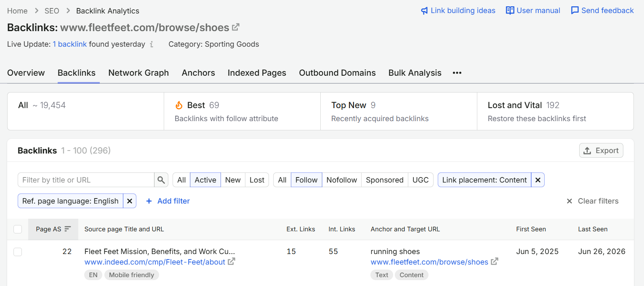
Task: Open Link building ideas
Action: (458, 11)
